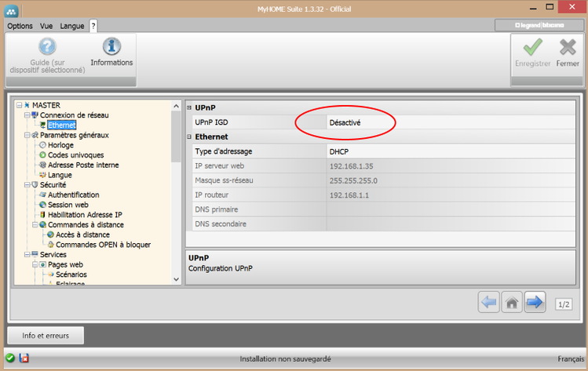Select Habilitation Adresse IP in tree
The width and height of the screenshot is (588, 371).
click(85, 215)
